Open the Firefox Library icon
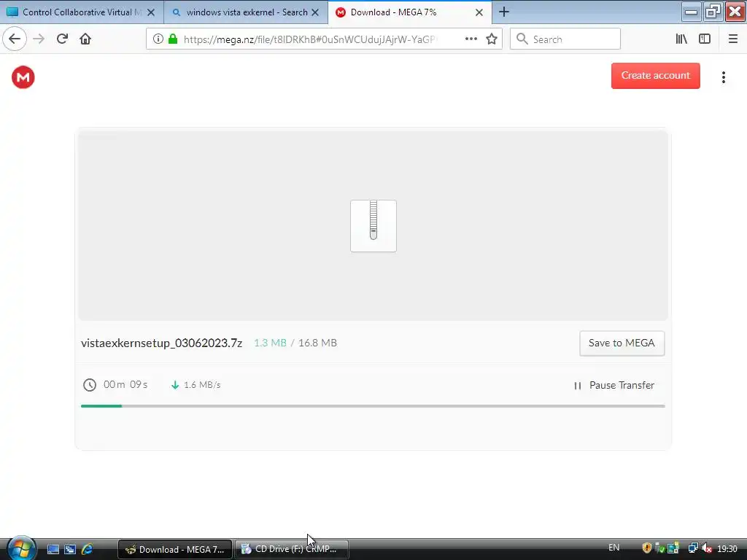Screen dimensions: 747x560 click(x=681, y=39)
